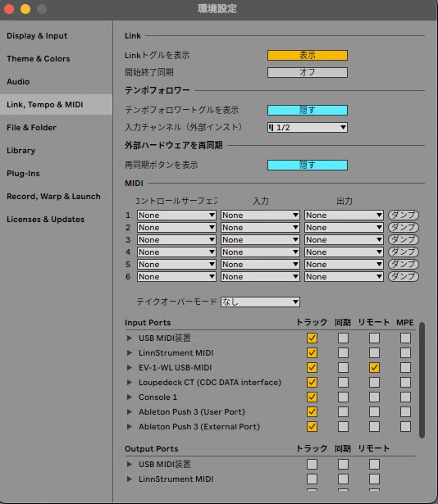438x504 pixels.
Task: Enable MPE for Ableton Push 3 (External Port)
Action: (x=405, y=427)
